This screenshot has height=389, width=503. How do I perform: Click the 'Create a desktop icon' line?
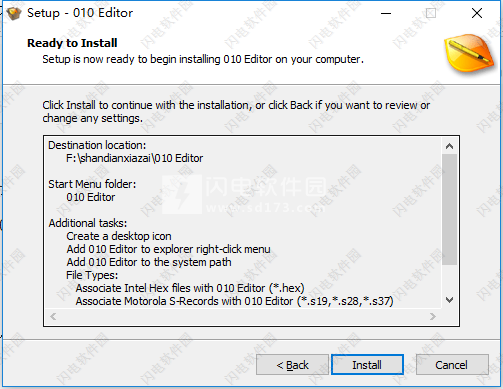click(119, 236)
